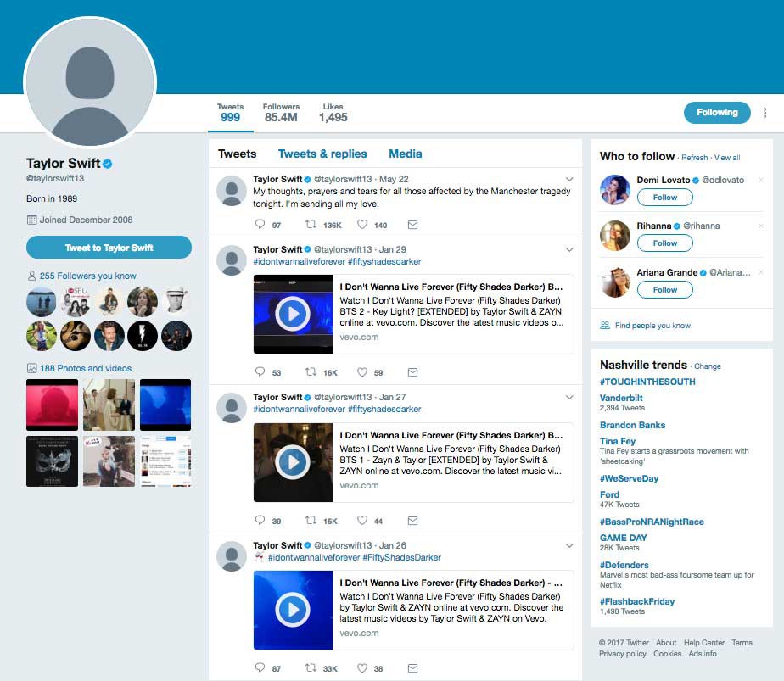Like the Jan 27 tweet

[362, 520]
